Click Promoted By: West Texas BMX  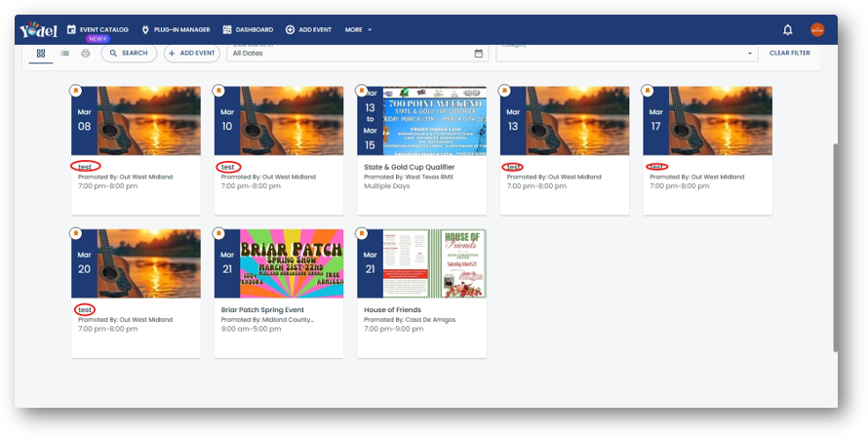[409, 177]
